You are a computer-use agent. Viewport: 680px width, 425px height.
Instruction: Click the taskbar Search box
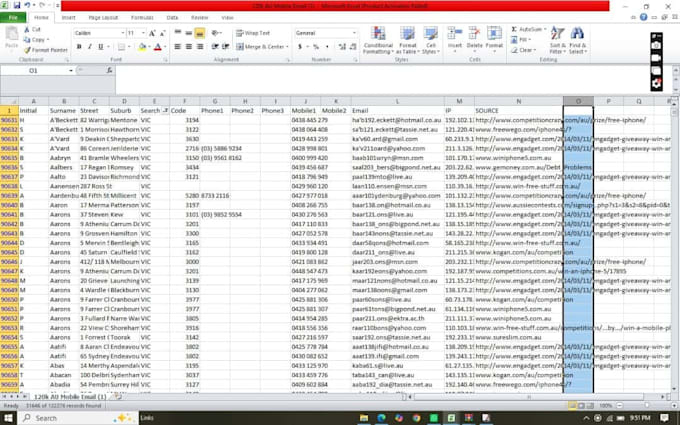pyautogui.click(x=78, y=418)
